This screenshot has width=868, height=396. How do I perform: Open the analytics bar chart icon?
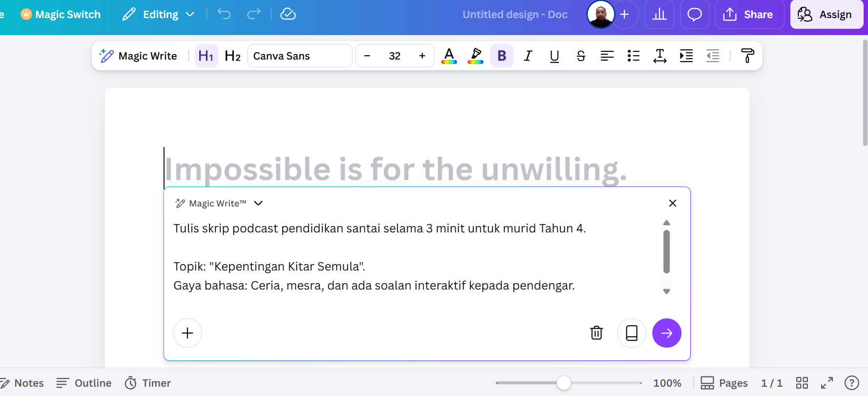pyautogui.click(x=659, y=15)
